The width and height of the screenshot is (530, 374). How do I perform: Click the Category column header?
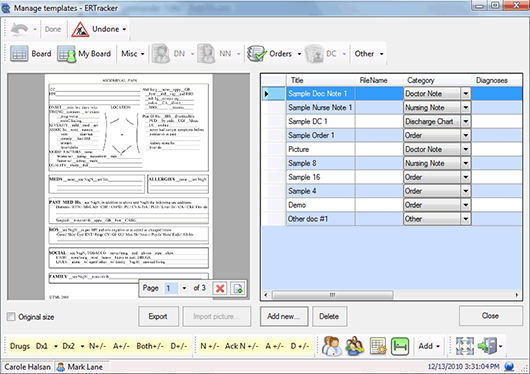(x=437, y=80)
